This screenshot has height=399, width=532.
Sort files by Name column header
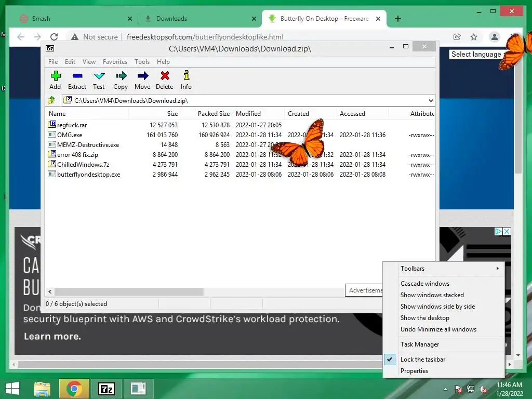[x=87, y=114]
